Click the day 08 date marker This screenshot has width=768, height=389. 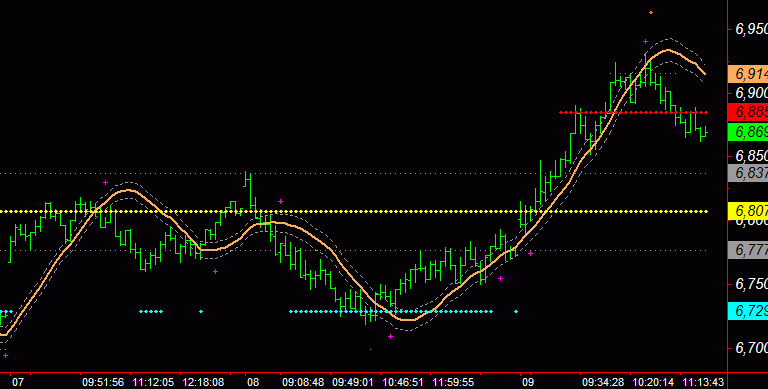(253, 382)
